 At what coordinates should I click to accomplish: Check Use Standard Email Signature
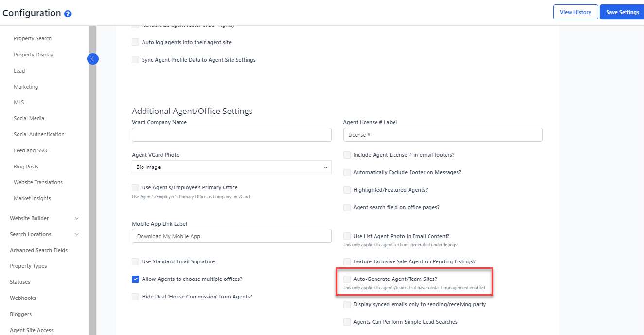(x=135, y=261)
